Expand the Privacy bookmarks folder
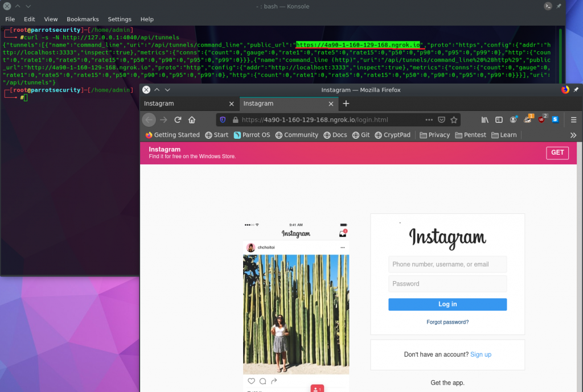This screenshot has height=392, width=583. coord(434,135)
